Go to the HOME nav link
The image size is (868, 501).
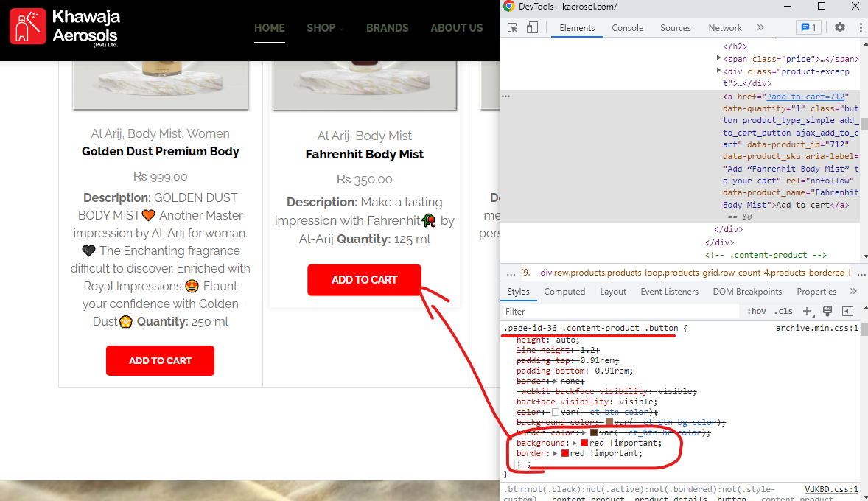(x=270, y=28)
